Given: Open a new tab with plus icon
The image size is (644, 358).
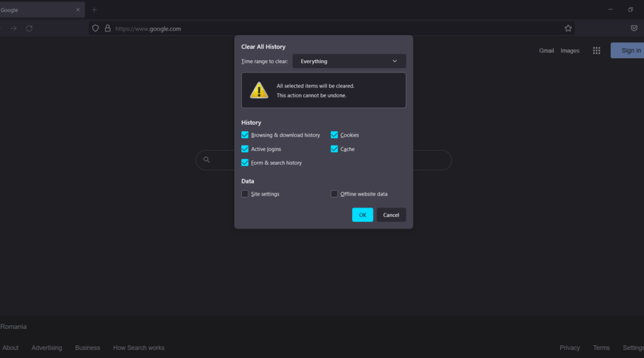Looking at the screenshot, I should pyautogui.click(x=94, y=10).
